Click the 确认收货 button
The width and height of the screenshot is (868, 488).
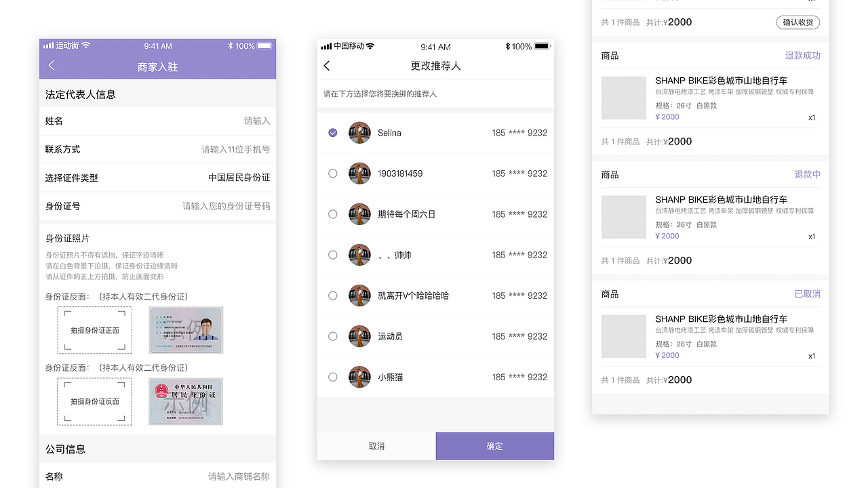797,22
